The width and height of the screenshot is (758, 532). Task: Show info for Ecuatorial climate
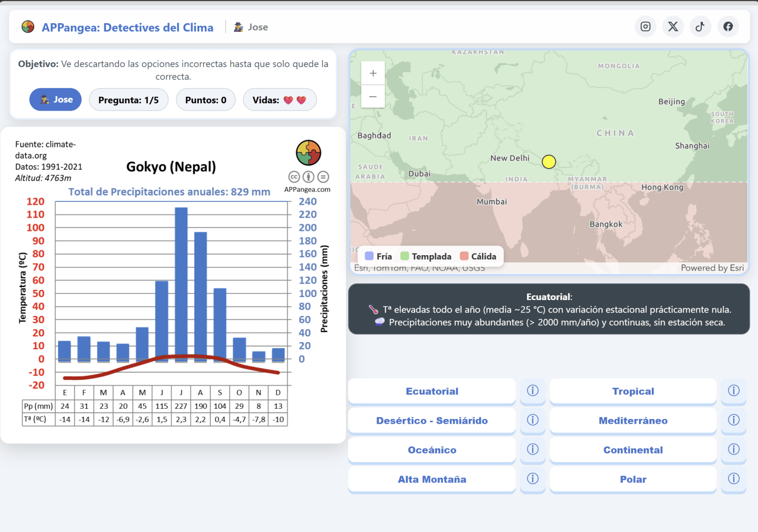coord(533,391)
